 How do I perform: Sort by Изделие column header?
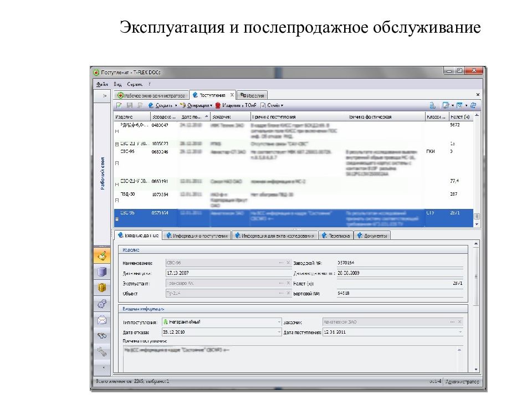tap(132, 117)
